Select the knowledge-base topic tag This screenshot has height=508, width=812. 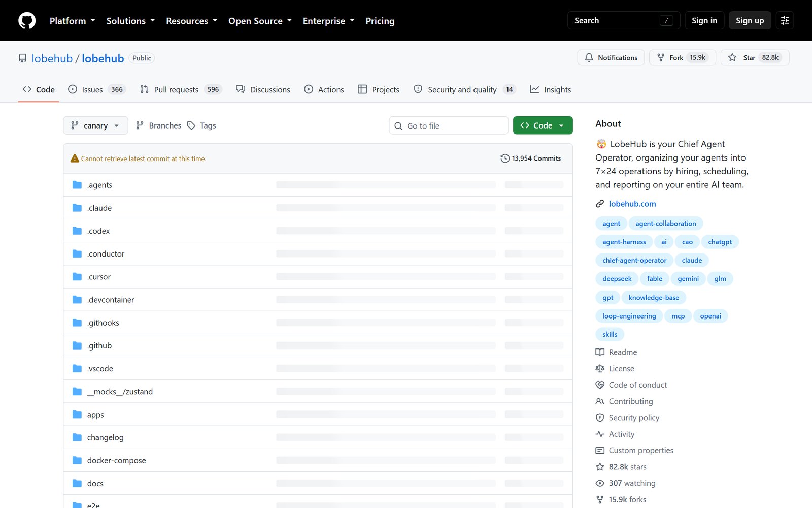pos(654,298)
